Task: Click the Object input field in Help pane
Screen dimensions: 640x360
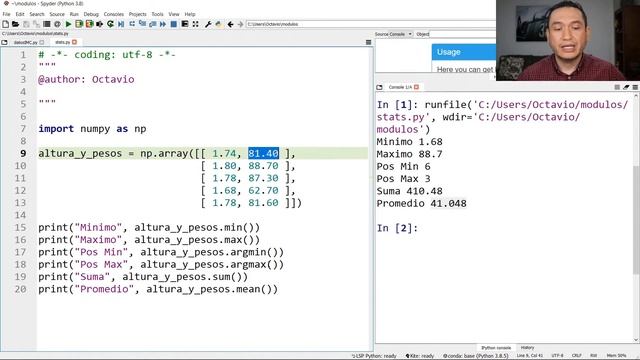Action: [x=463, y=34]
